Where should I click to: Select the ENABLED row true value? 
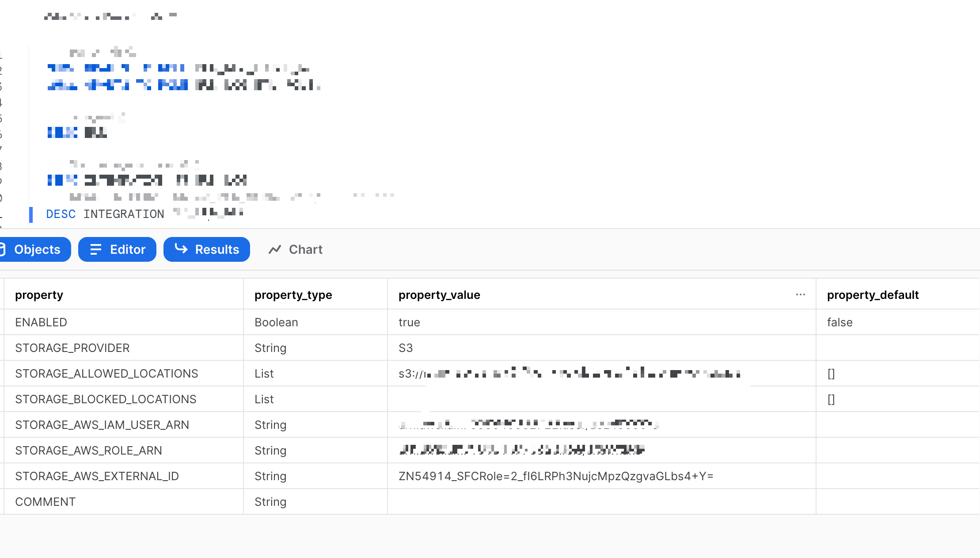click(409, 322)
